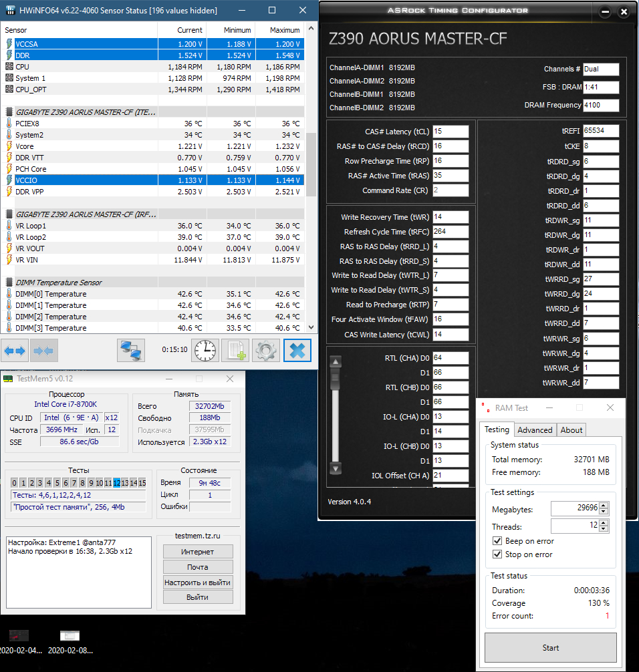Click the HWiNFO vertical scrollbar thumb
639x672 pixels.
311,164
